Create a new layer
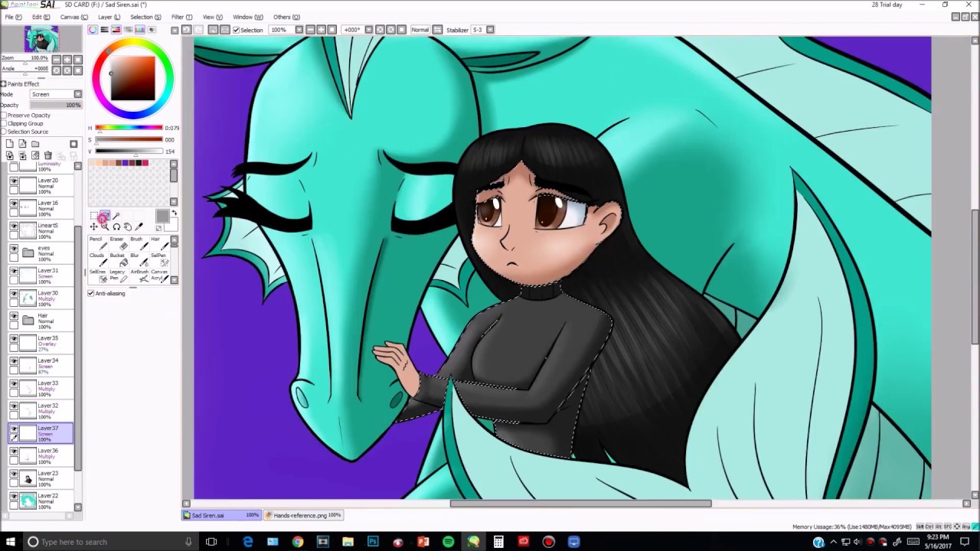 click(x=9, y=144)
